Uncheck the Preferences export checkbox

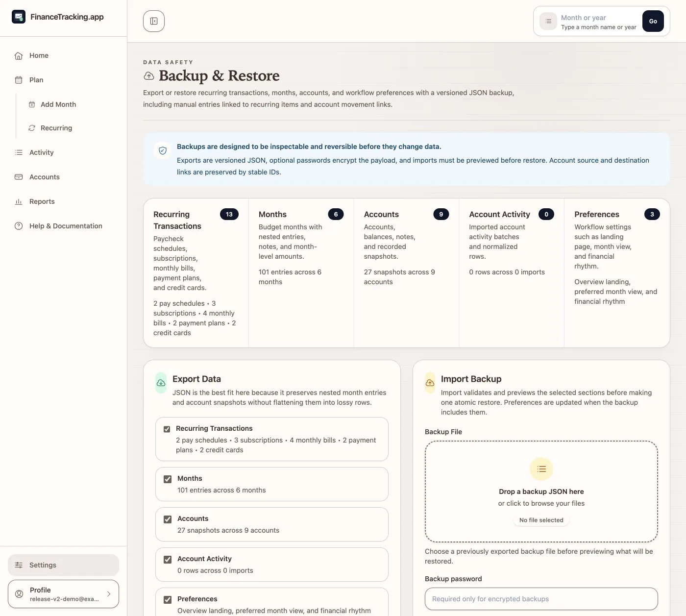click(x=168, y=600)
